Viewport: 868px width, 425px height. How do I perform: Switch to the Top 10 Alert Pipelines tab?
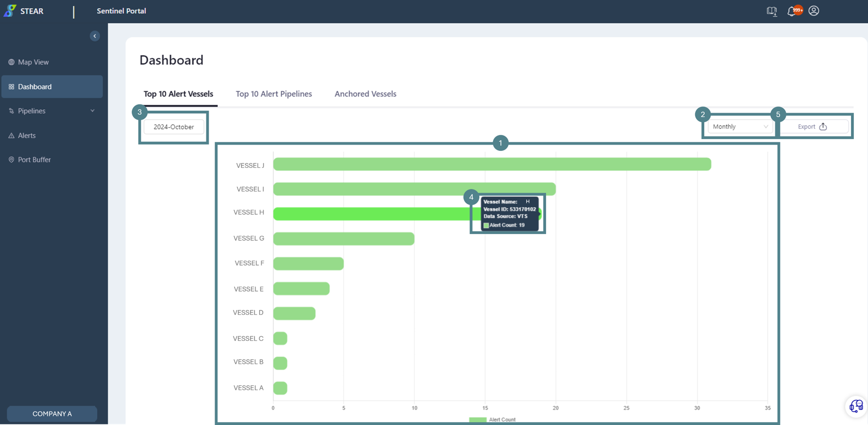click(274, 94)
